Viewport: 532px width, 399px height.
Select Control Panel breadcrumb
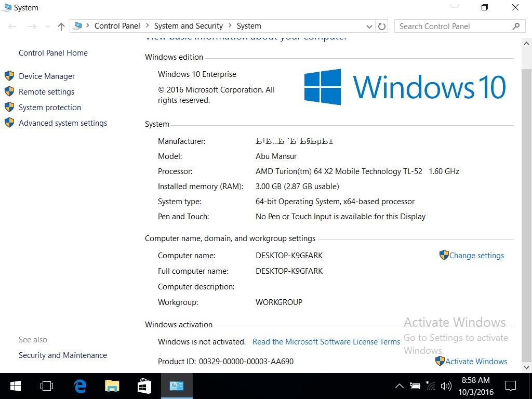click(x=117, y=26)
